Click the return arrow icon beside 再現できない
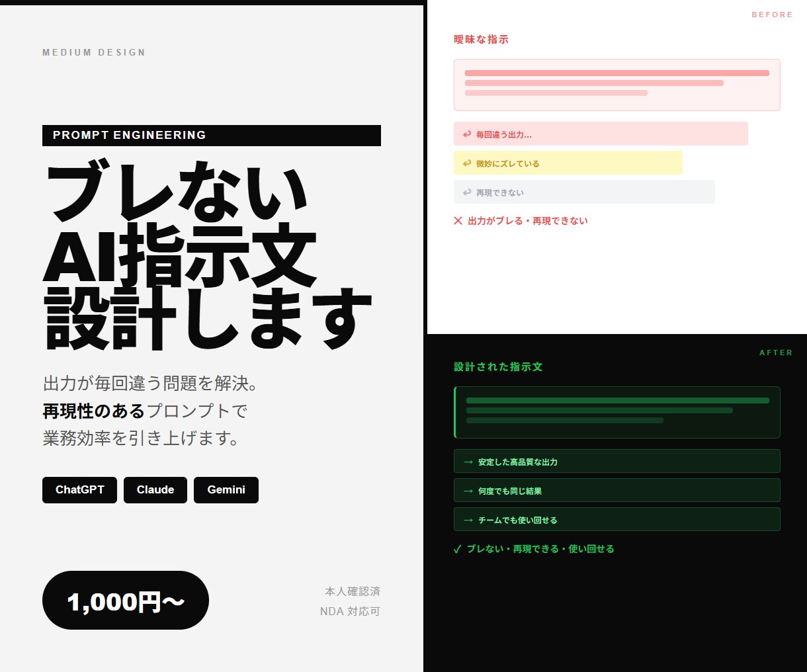 [467, 192]
